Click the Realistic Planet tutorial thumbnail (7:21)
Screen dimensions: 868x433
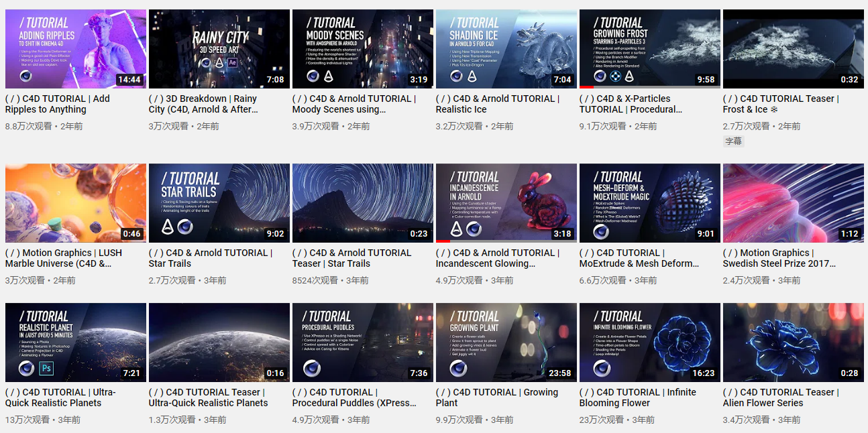pyautogui.click(x=75, y=343)
